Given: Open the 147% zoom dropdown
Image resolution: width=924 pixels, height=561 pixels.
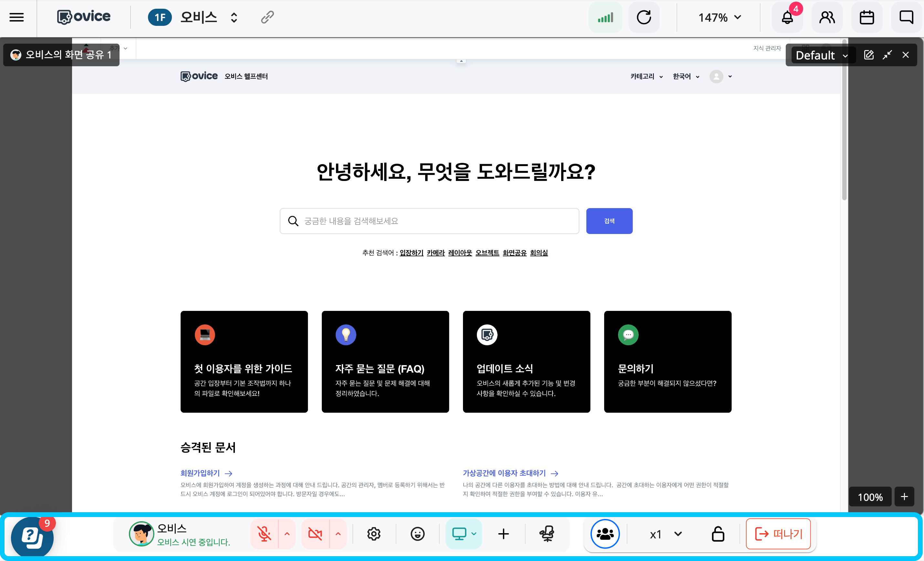Looking at the screenshot, I should [x=719, y=17].
